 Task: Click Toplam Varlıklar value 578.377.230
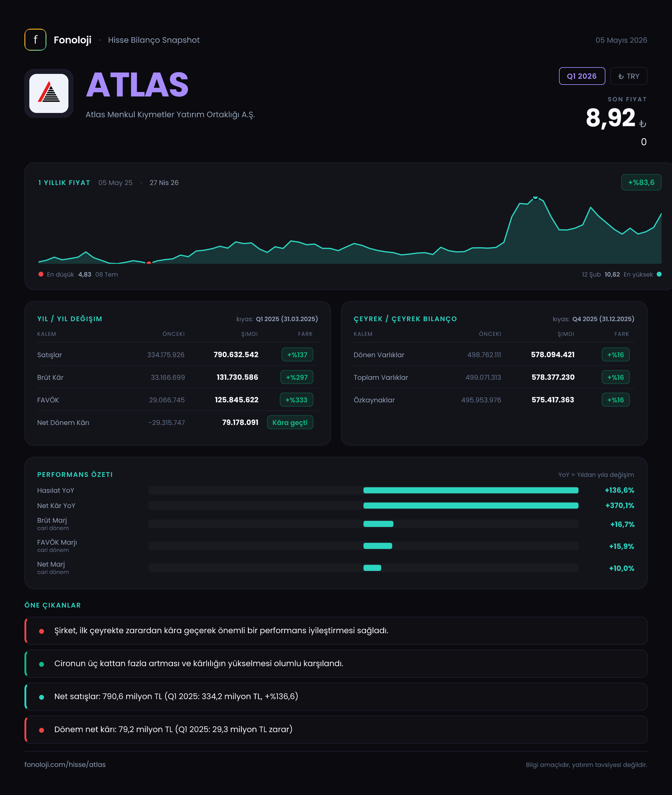point(553,377)
